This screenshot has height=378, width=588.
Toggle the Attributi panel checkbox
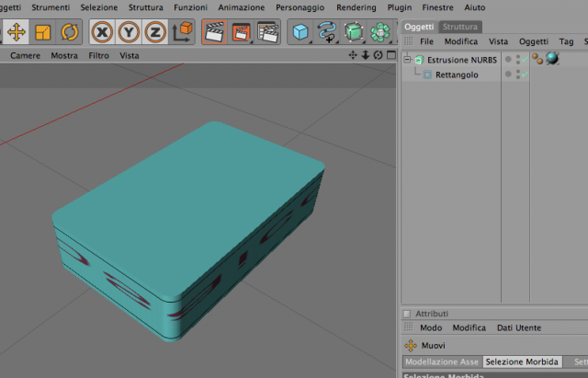click(x=407, y=314)
